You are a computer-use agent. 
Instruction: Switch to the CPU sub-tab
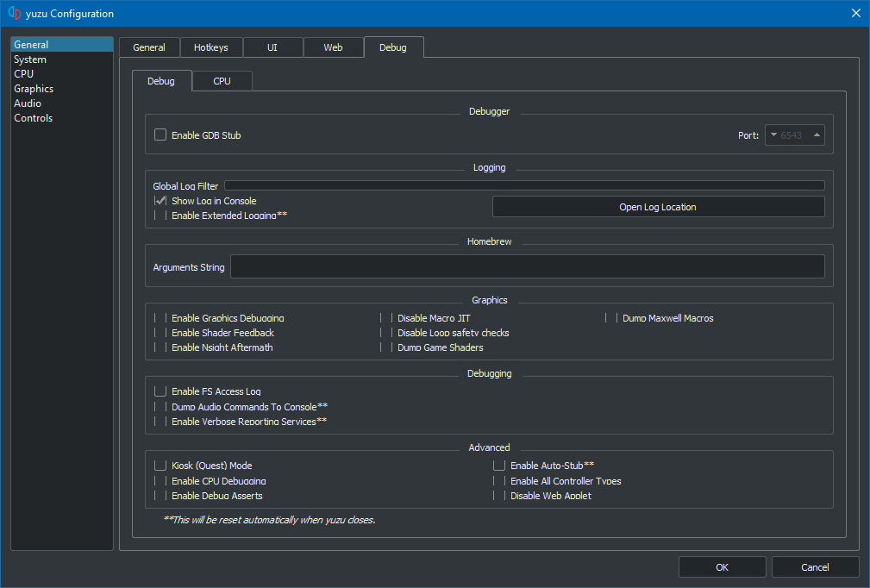[222, 81]
